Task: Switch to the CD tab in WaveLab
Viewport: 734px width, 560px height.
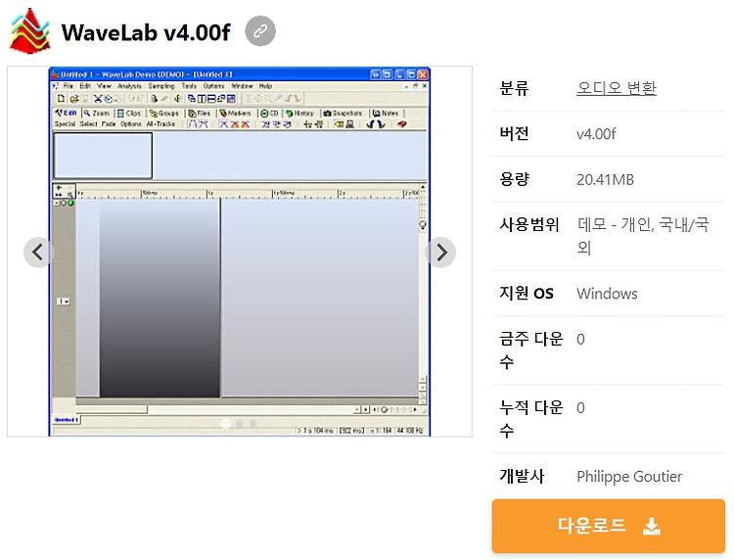Action: (x=269, y=114)
